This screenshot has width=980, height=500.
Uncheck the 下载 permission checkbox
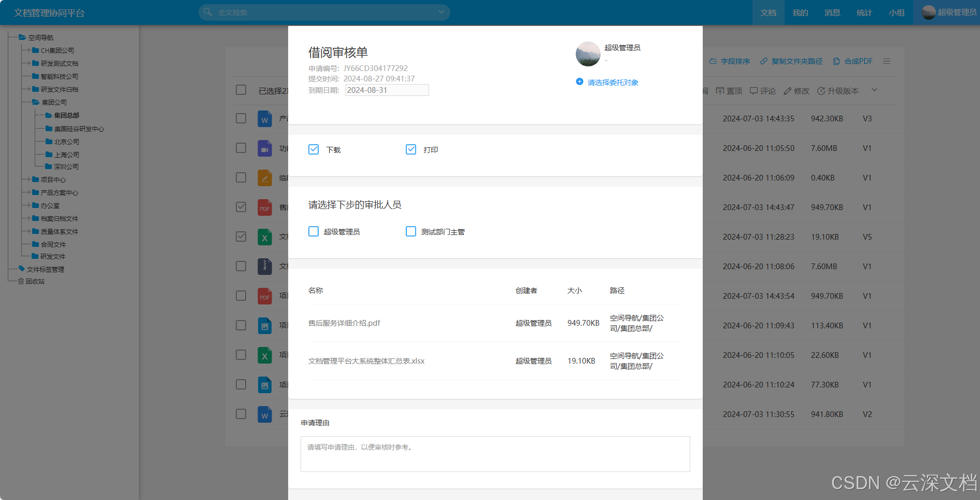[x=314, y=149]
